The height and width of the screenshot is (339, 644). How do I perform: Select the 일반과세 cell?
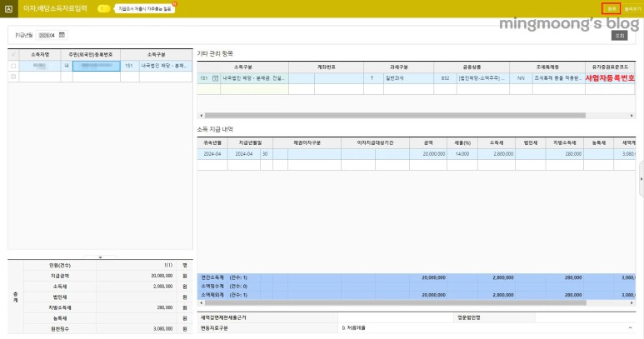pos(409,78)
